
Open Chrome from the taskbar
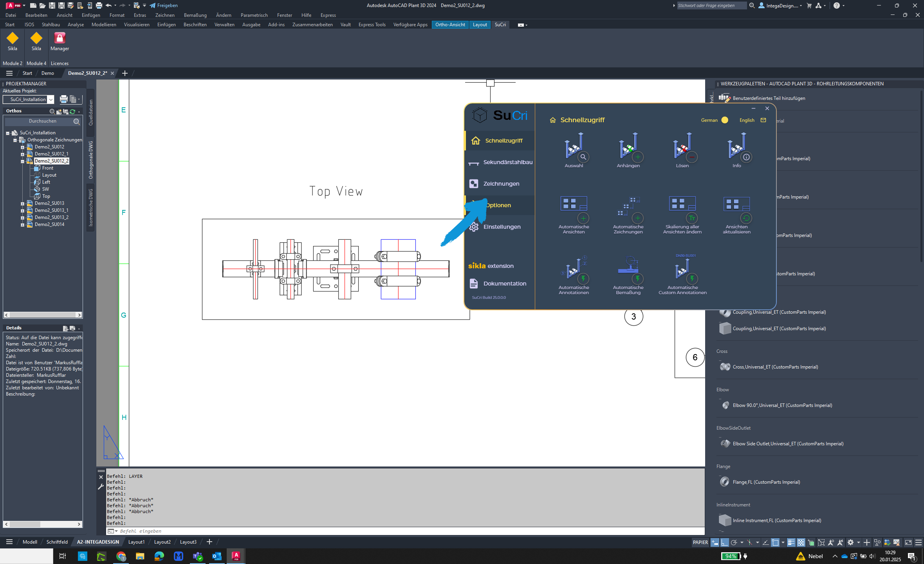121,556
